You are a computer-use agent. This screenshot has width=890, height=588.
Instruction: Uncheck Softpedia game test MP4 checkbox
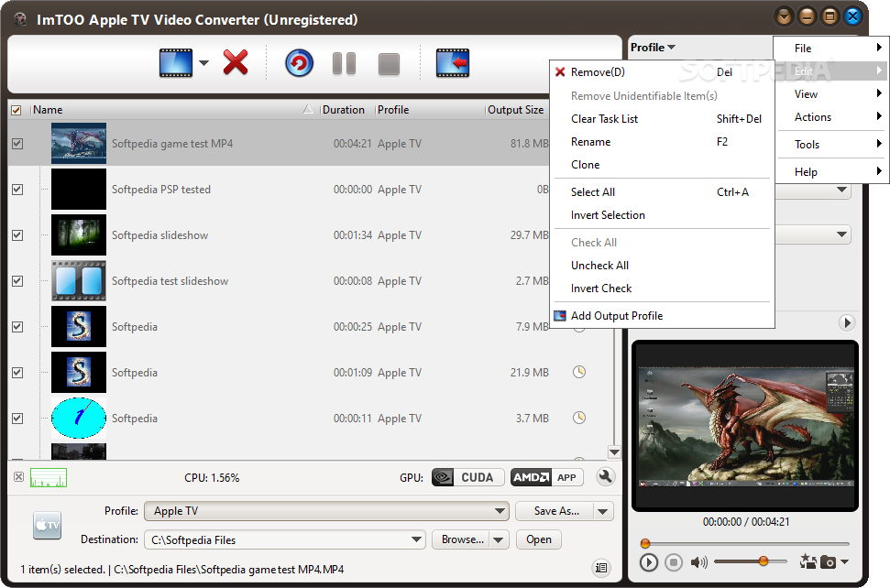pyautogui.click(x=17, y=144)
